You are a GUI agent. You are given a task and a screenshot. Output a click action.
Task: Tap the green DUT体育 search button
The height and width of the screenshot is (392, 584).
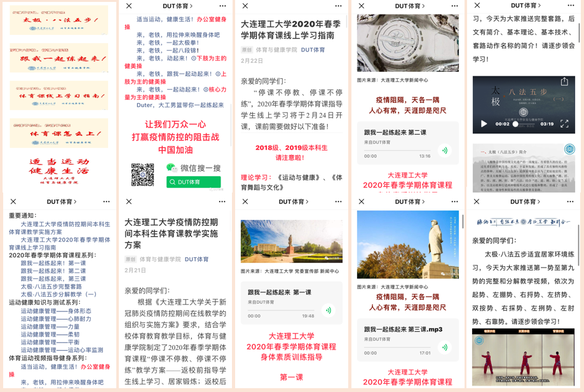tap(193, 182)
